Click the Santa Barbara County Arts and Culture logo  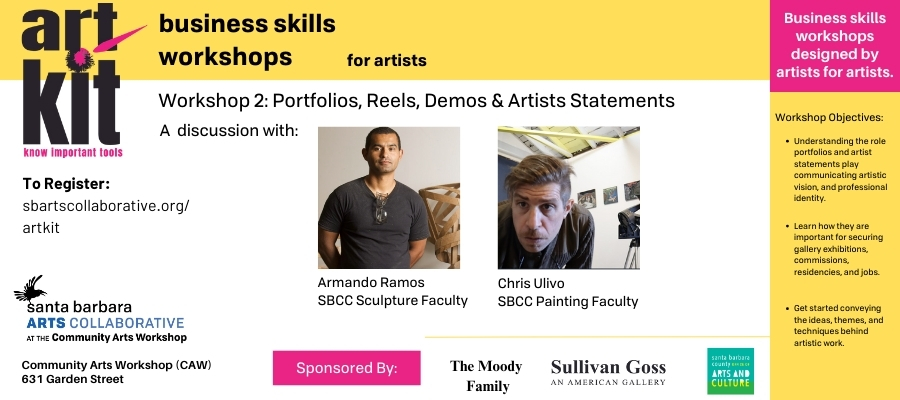click(x=730, y=371)
